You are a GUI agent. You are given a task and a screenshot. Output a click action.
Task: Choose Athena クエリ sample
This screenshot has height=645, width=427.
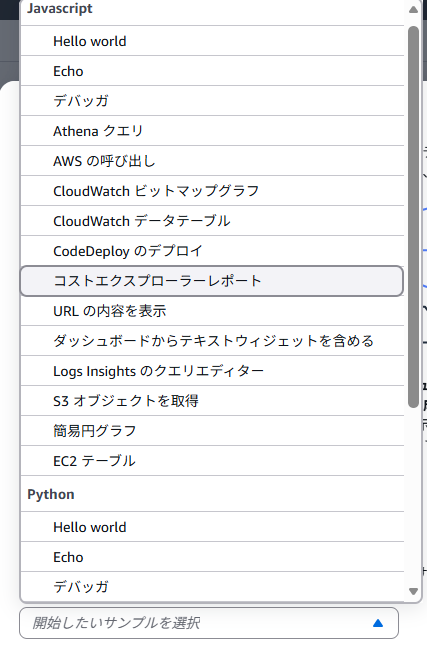[x=212, y=131]
